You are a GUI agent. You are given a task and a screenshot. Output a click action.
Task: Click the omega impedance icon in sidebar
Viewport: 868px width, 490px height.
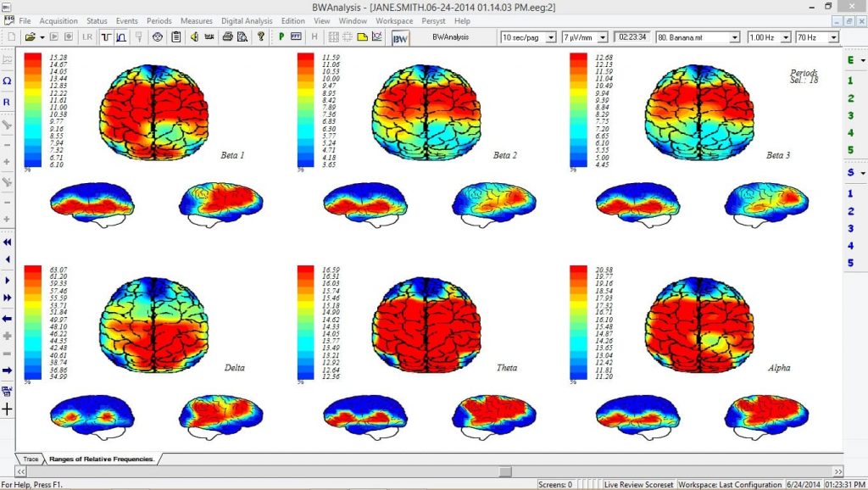click(7, 81)
